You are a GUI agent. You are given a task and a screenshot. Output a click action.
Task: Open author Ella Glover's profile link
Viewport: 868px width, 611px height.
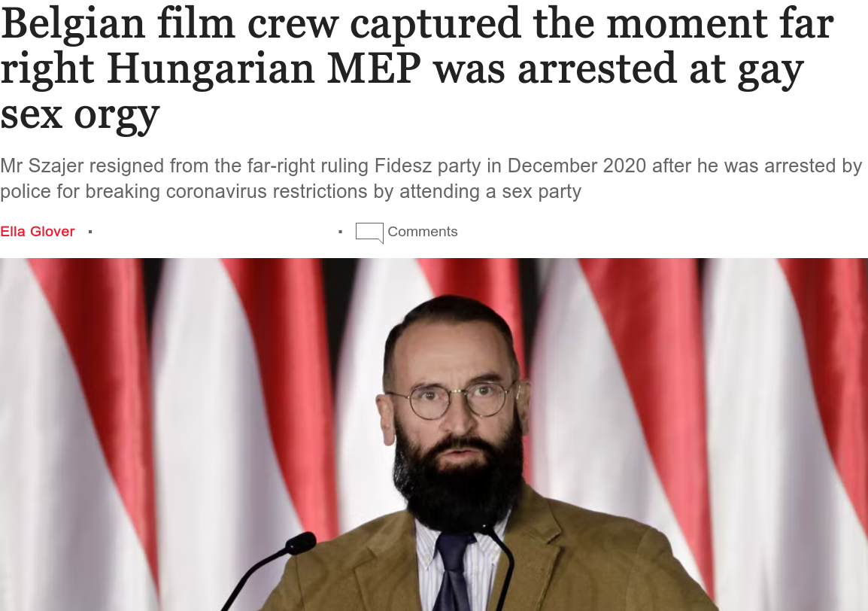pyautogui.click(x=37, y=232)
